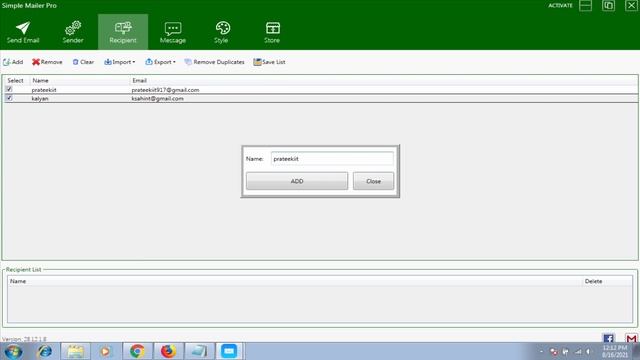Click Save List in the toolbar

tap(269, 62)
